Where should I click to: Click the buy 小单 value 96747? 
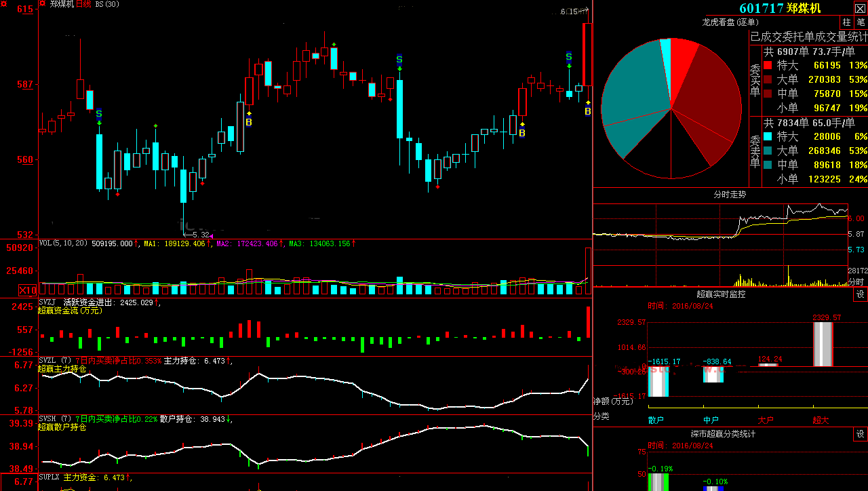(827, 108)
